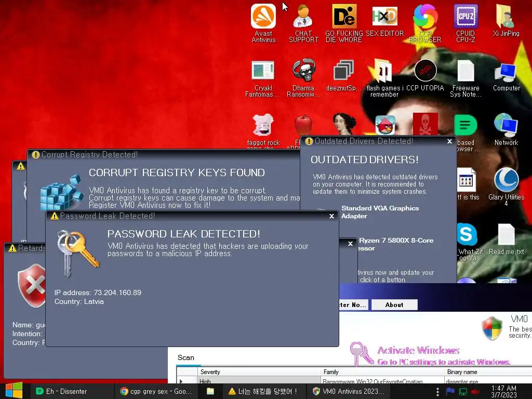Switch to the Chrome taskbar window

point(156,391)
